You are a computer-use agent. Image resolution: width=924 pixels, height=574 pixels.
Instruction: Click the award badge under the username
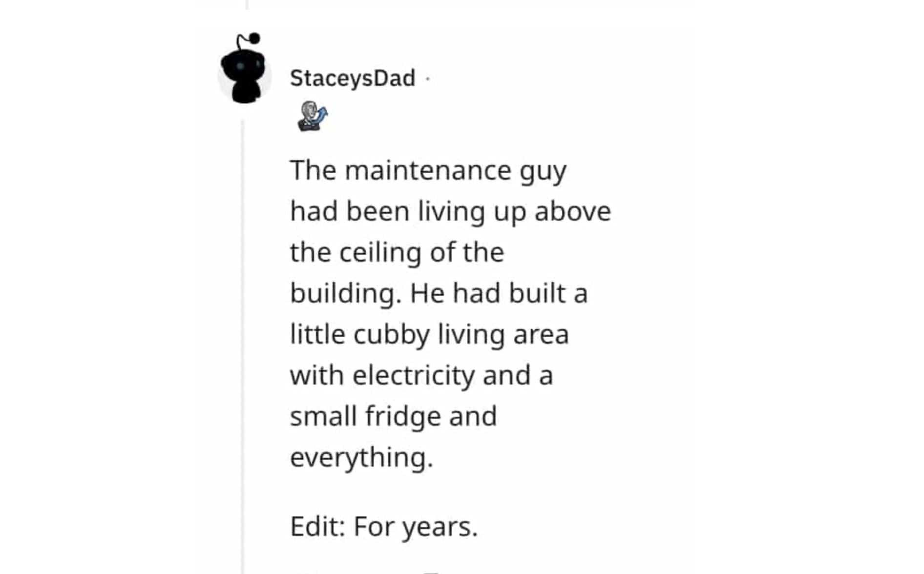point(312,116)
